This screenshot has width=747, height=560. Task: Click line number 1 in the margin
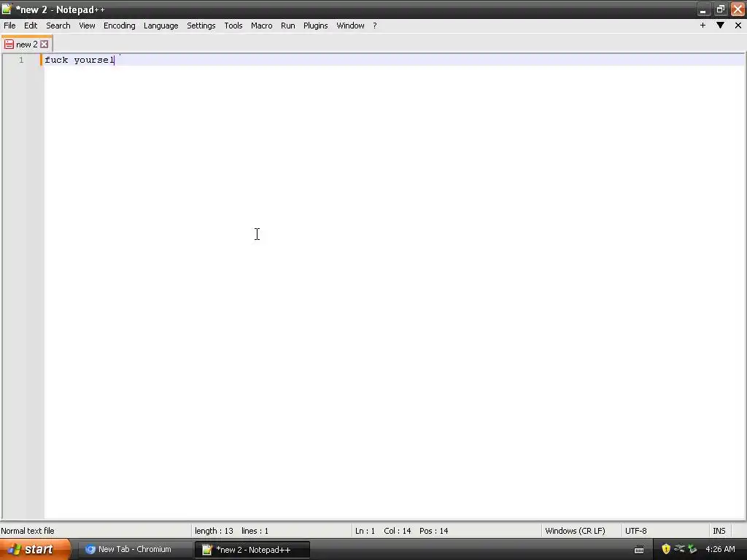(21, 60)
